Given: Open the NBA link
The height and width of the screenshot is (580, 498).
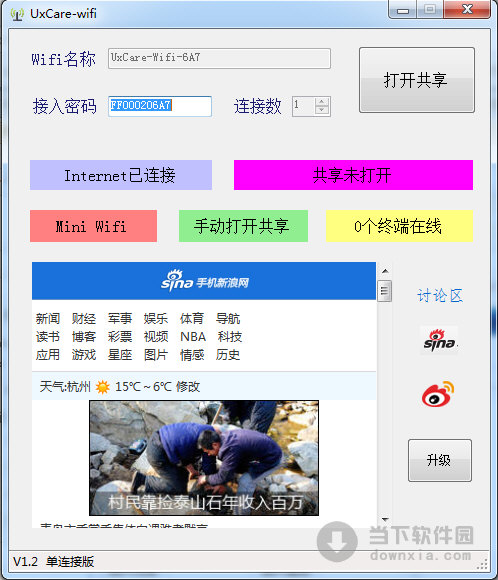Looking at the screenshot, I should 193,337.
